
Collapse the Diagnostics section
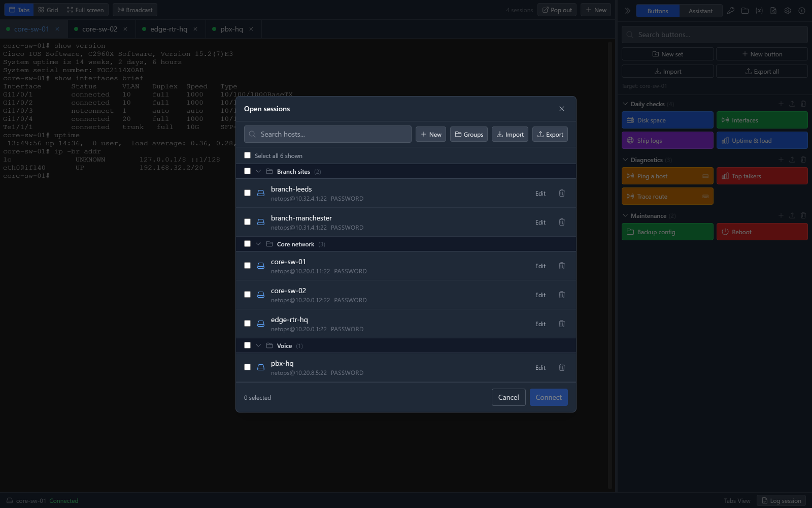(625, 160)
